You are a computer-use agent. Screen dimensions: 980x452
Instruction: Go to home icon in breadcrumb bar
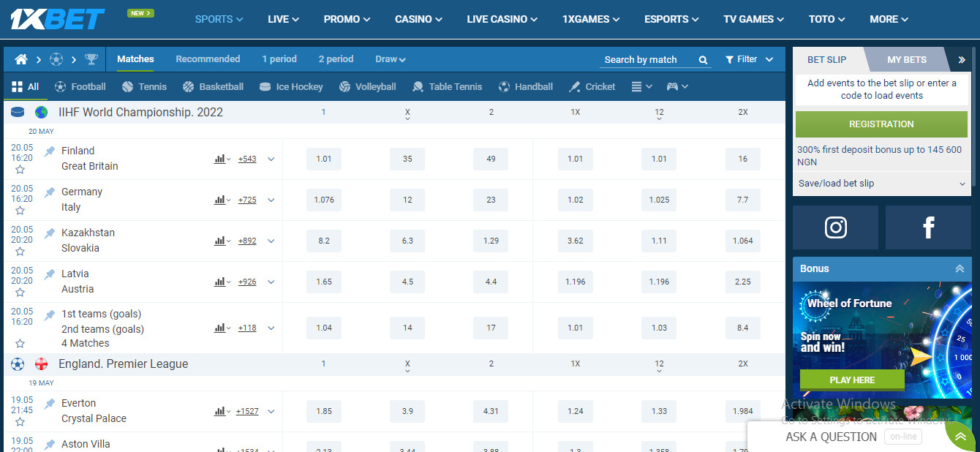(x=21, y=59)
